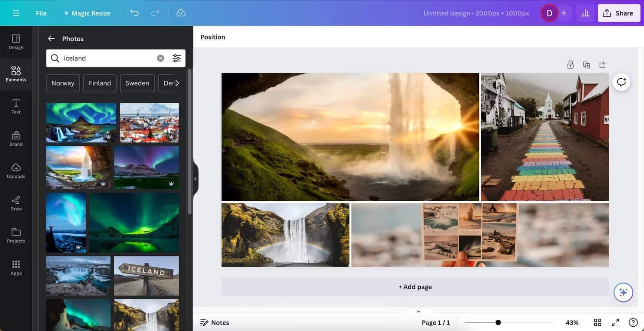
Task: Open the Uploads panel
Action: tap(16, 170)
